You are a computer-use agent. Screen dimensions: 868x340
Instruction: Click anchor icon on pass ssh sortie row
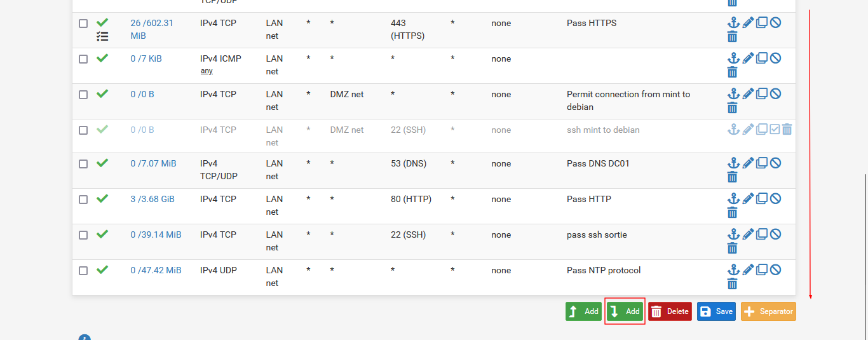click(x=733, y=235)
